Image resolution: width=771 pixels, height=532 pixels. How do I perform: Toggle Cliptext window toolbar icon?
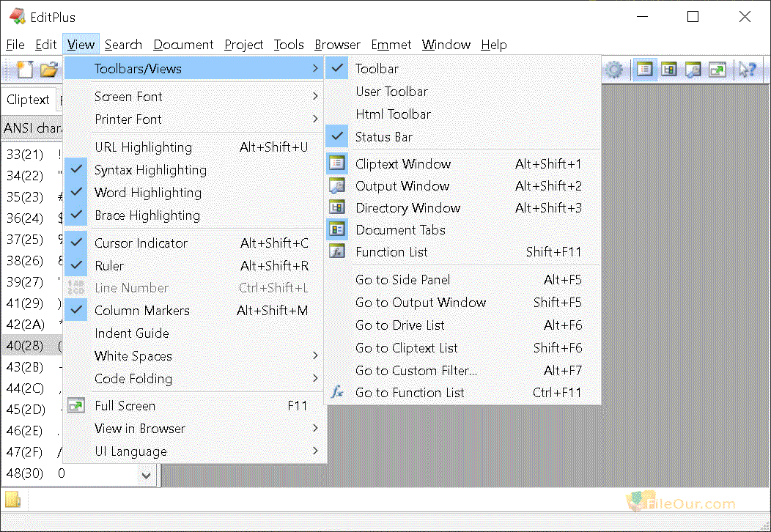[644, 70]
